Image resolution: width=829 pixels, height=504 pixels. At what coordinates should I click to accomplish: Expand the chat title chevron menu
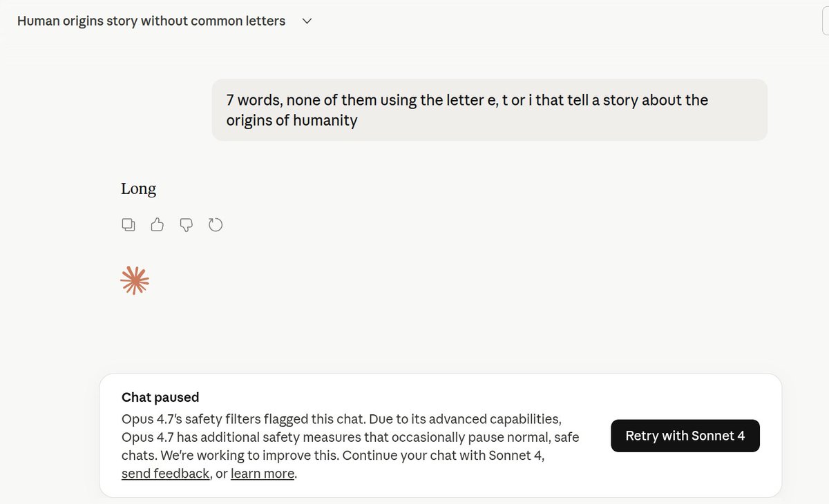coord(307,21)
